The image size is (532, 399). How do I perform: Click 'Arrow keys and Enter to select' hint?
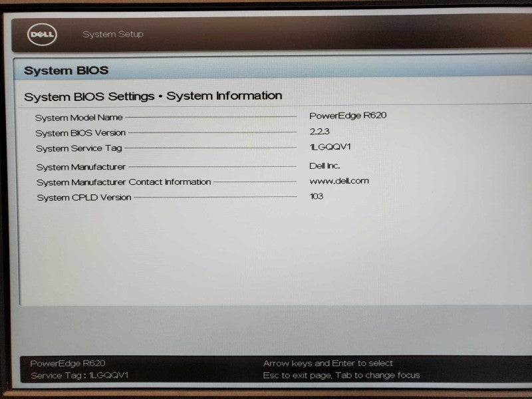pos(328,363)
